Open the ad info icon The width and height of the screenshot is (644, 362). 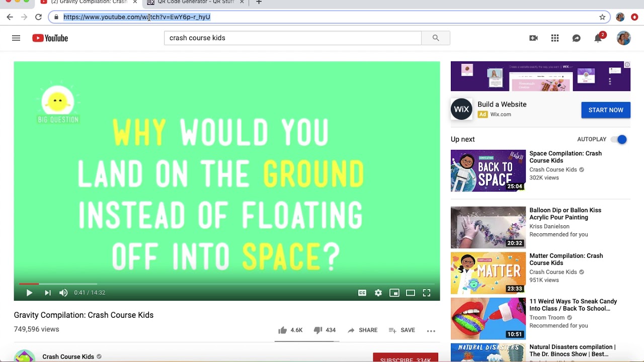[627, 64]
